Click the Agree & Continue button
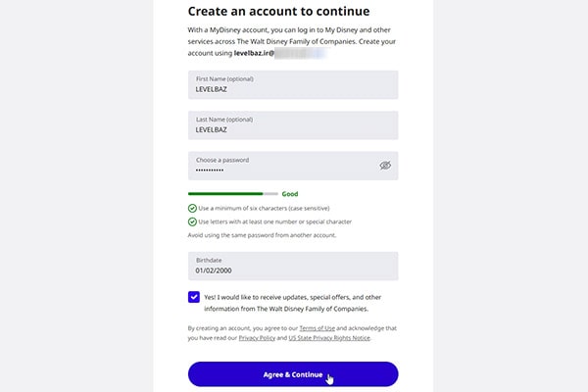Screen dimensions: 588x392 click(x=293, y=374)
